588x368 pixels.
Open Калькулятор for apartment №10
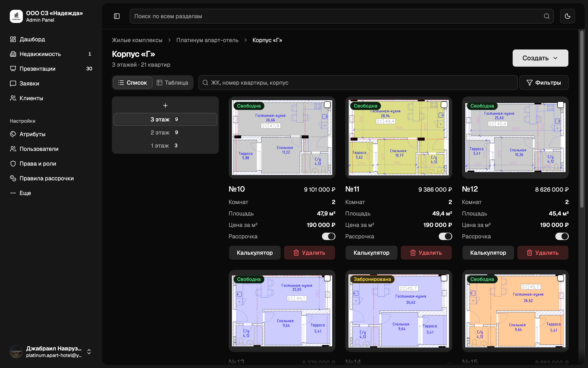255,253
